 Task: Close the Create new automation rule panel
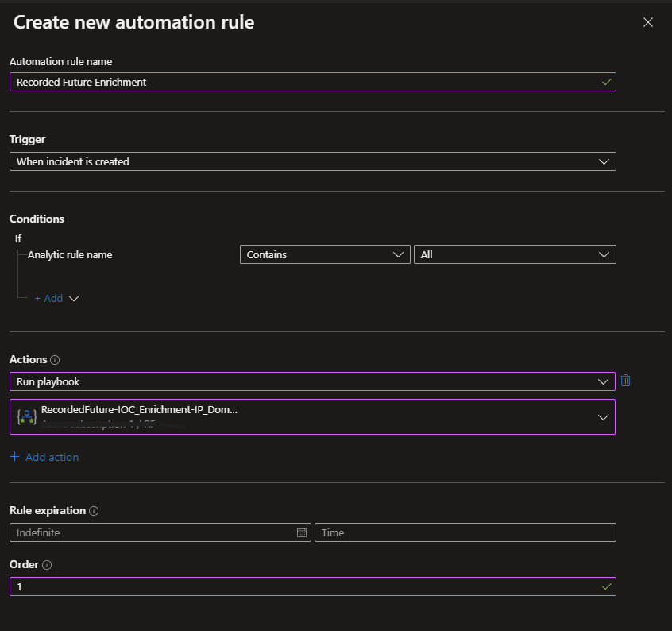(x=647, y=22)
